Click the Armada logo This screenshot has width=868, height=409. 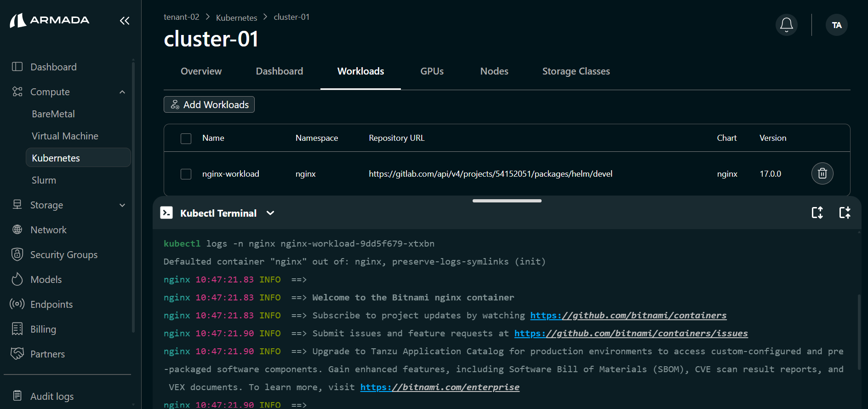point(50,20)
